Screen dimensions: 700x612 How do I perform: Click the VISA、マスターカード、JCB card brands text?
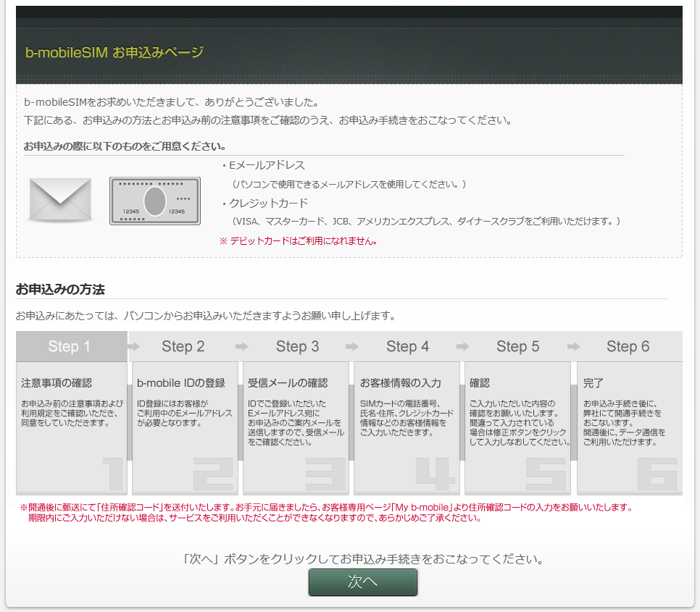pyautogui.click(x=426, y=221)
